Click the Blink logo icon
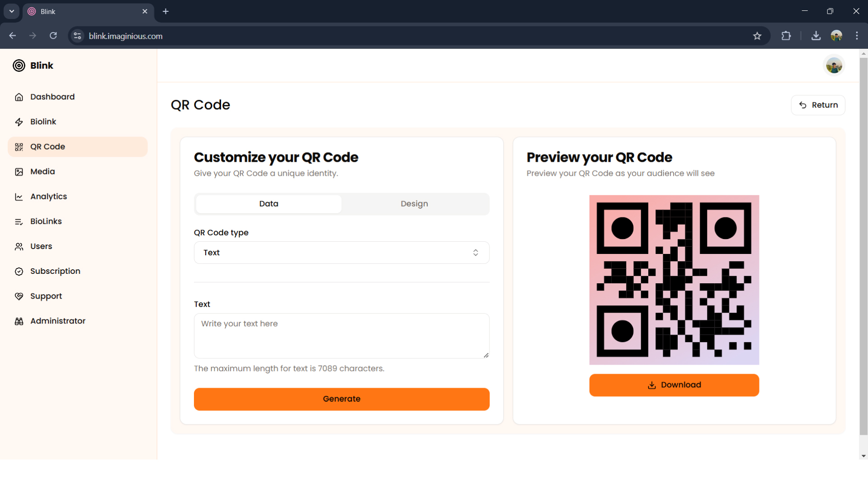 pyautogui.click(x=19, y=66)
